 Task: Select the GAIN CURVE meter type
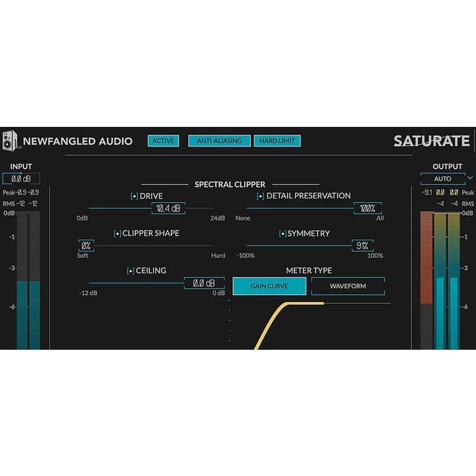tap(269, 286)
